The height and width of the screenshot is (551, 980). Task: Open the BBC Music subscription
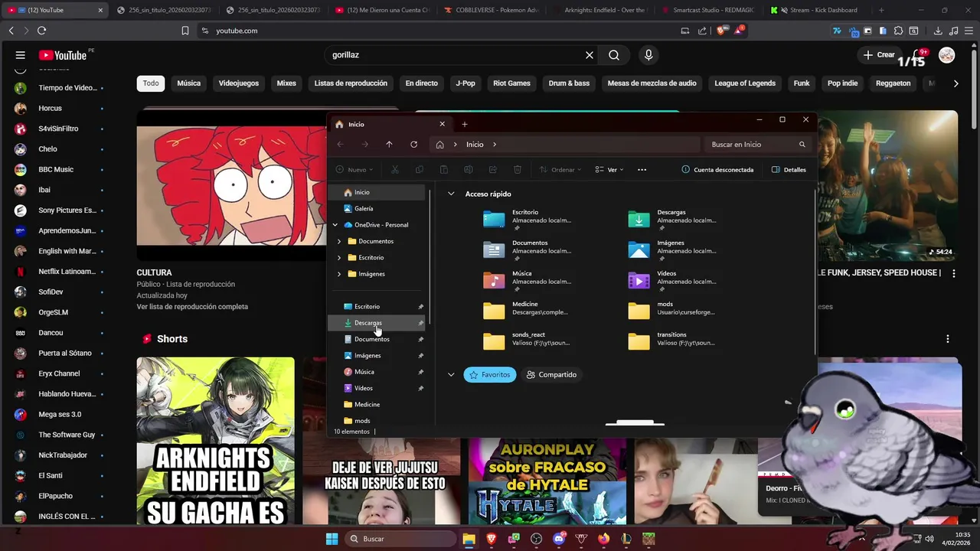(56, 169)
